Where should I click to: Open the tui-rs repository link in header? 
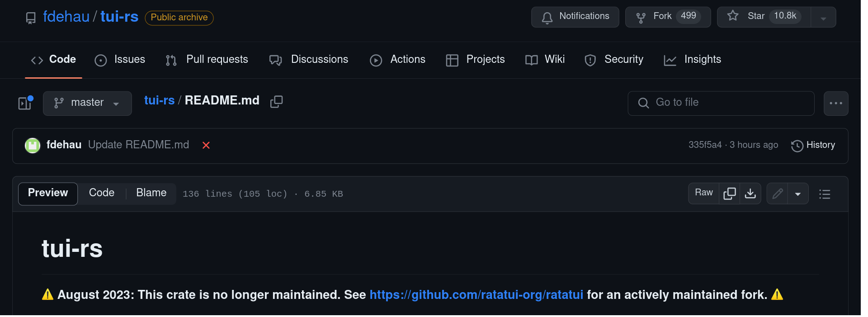pyautogui.click(x=119, y=17)
